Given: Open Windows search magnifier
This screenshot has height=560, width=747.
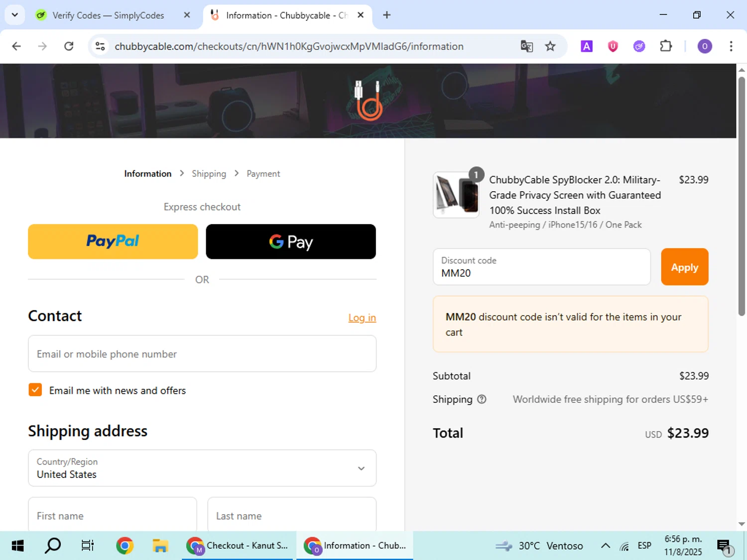Looking at the screenshot, I should [x=53, y=546].
